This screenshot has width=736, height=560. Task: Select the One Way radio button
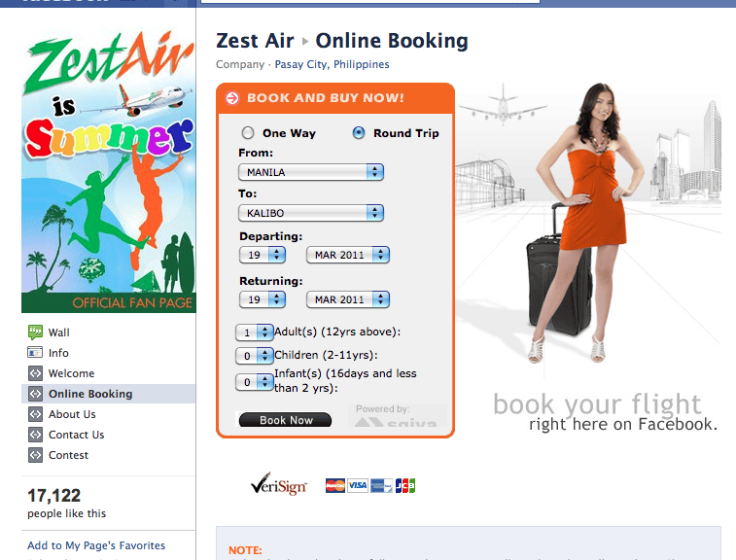pyautogui.click(x=248, y=133)
